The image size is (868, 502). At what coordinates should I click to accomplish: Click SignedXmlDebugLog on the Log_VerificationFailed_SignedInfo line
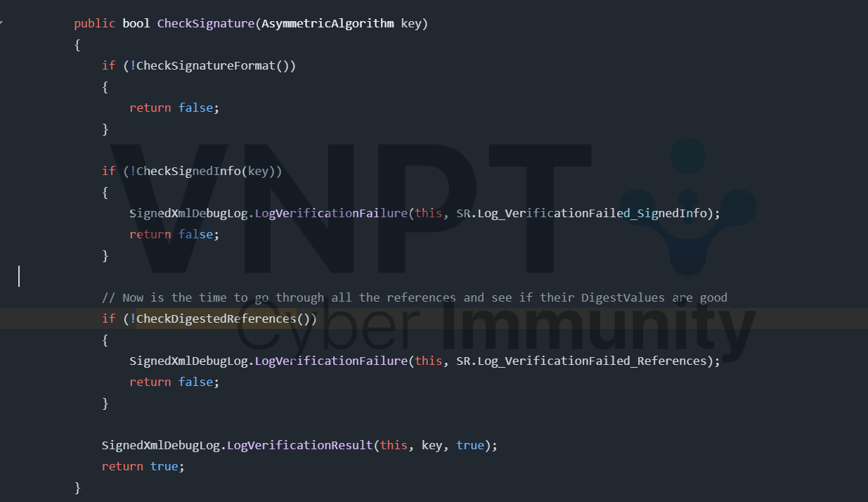188,213
